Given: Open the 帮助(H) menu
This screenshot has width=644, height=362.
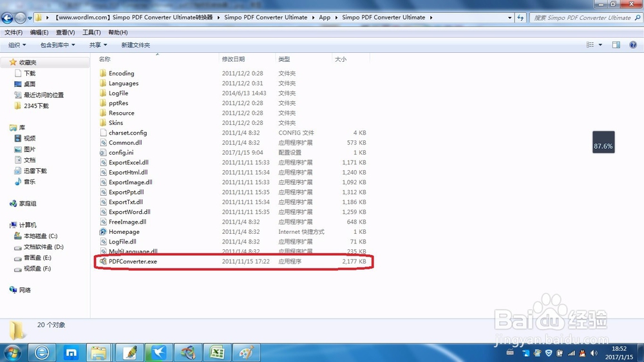Looking at the screenshot, I should [118, 32].
